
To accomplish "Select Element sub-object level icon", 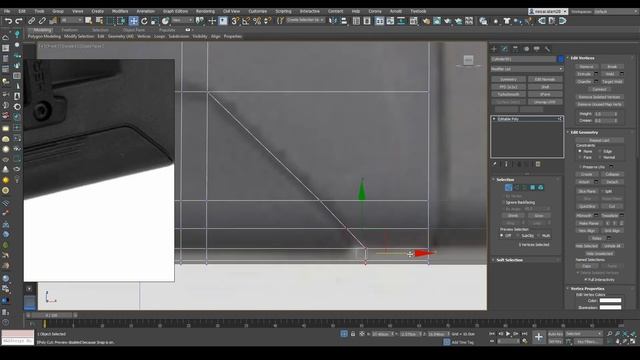I will click(541, 187).
